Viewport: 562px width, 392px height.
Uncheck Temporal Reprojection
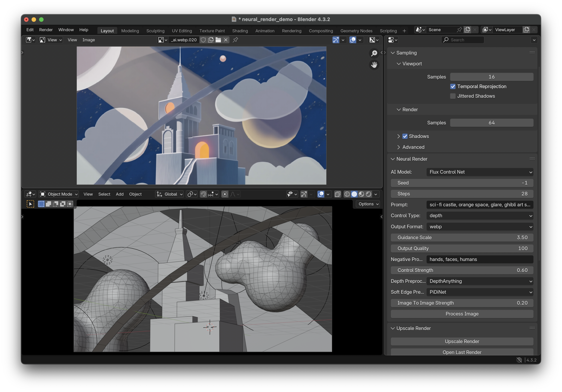[452, 86]
